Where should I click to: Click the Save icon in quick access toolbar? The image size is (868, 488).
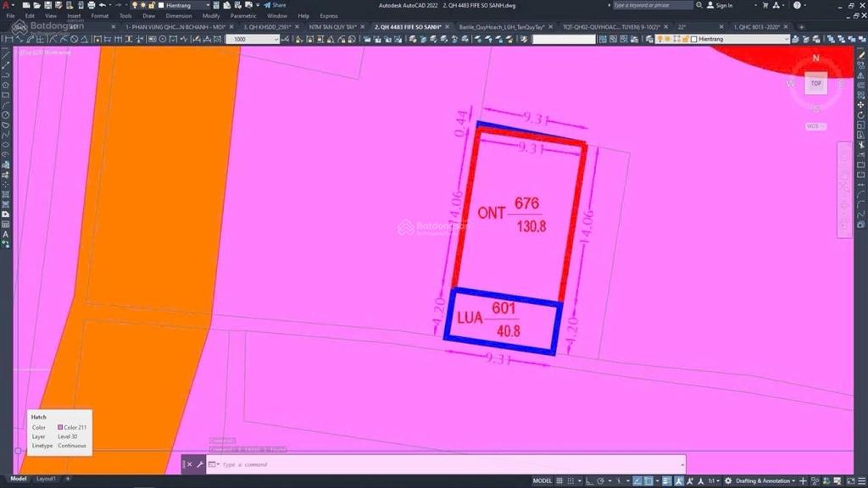pyautogui.click(x=47, y=5)
